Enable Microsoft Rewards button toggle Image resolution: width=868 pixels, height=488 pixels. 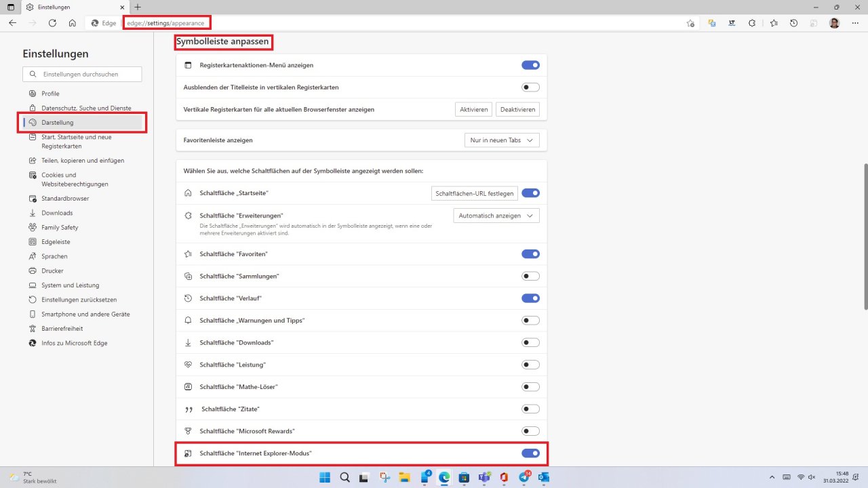point(530,431)
